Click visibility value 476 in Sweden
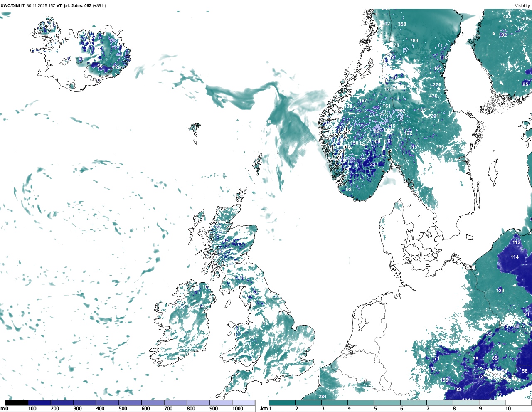This screenshot has height=412, width=532. pos(433,96)
